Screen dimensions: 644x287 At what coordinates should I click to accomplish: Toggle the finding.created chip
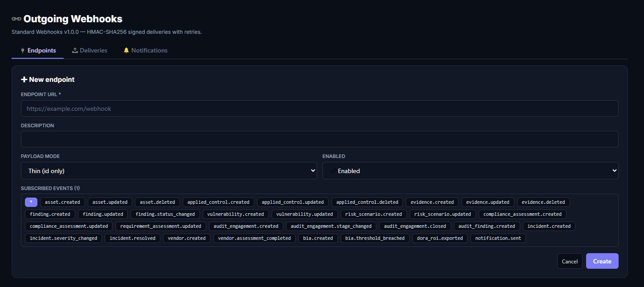(x=50, y=214)
